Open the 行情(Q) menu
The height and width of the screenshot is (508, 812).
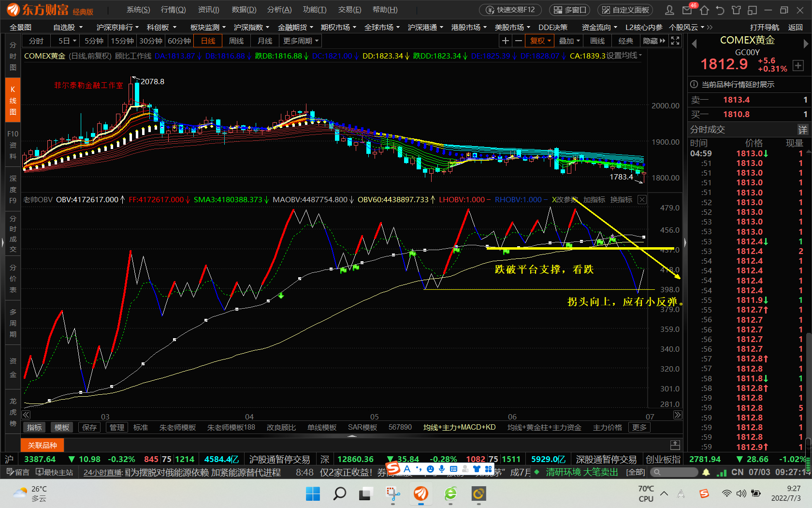173,10
